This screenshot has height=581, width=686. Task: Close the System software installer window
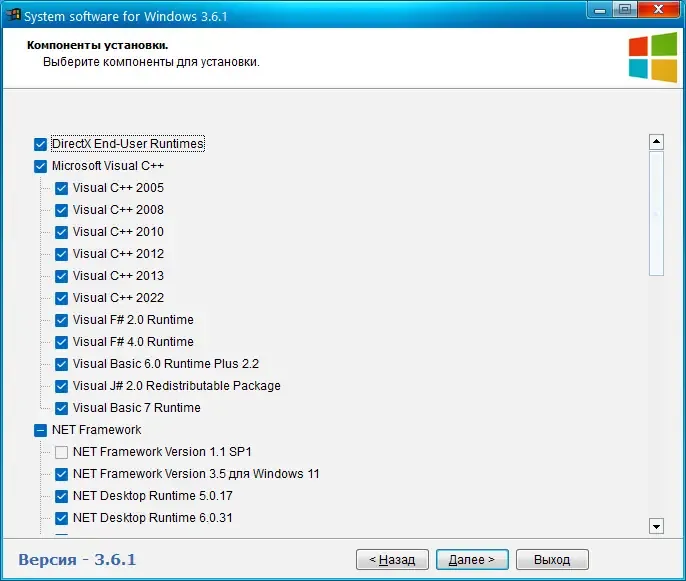(658, 10)
